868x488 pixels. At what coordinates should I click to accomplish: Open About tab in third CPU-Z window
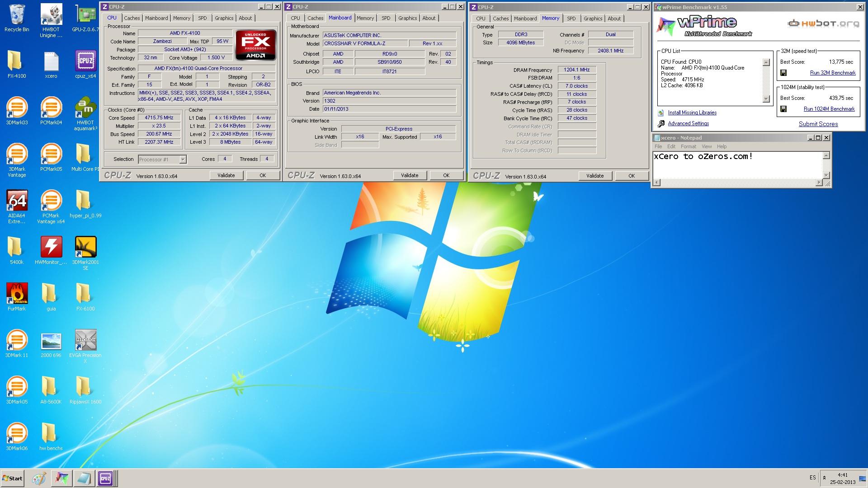pyautogui.click(x=614, y=19)
